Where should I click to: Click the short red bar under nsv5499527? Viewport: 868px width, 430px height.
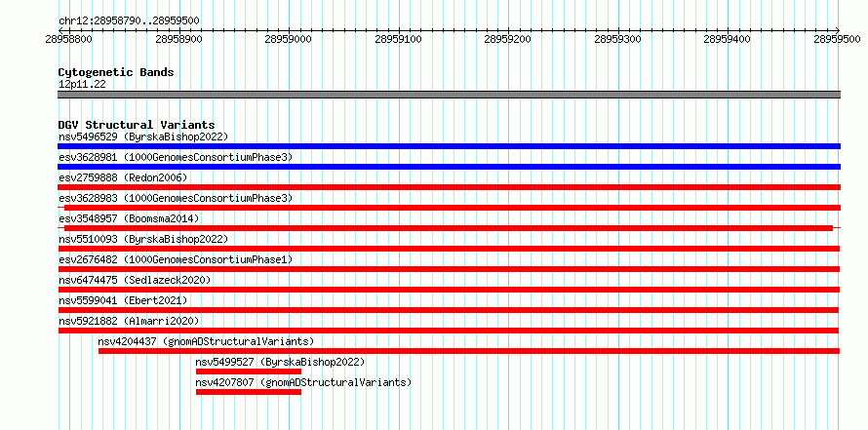(249, 371)
